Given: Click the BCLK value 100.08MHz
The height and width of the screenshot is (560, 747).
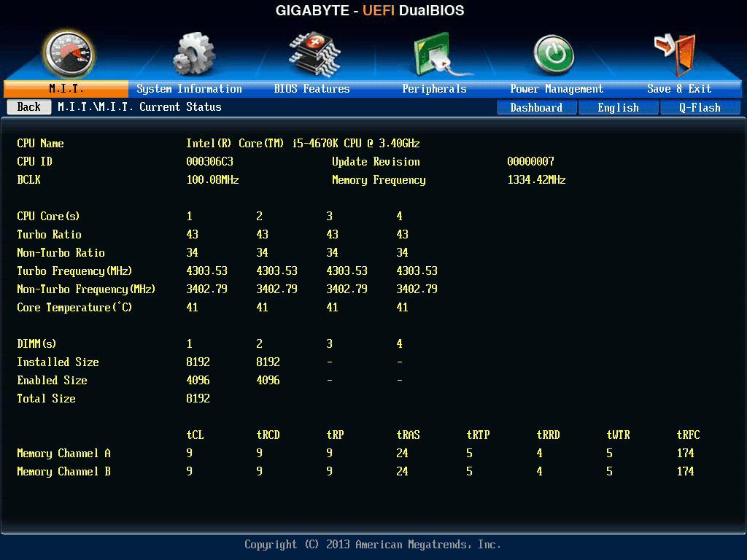Looking at the screenshot, I should 212,180.
